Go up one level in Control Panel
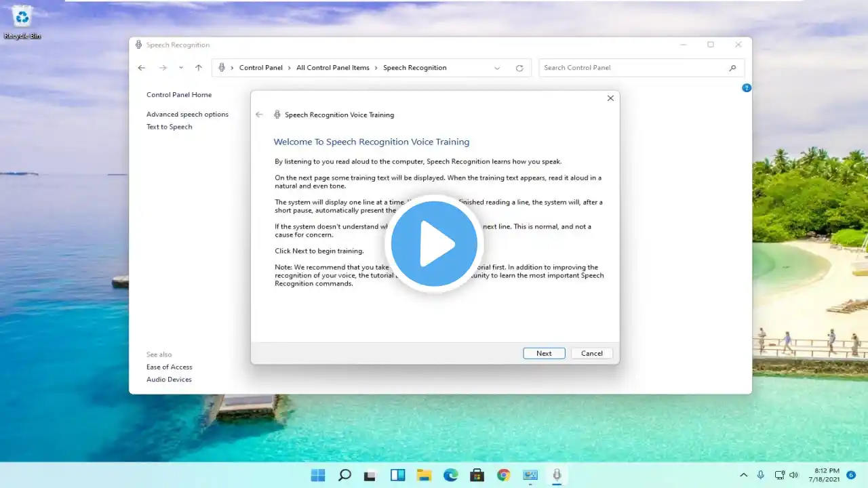Image resolution: width=868 pixels, height=488 pixels. tap(199, 68)
